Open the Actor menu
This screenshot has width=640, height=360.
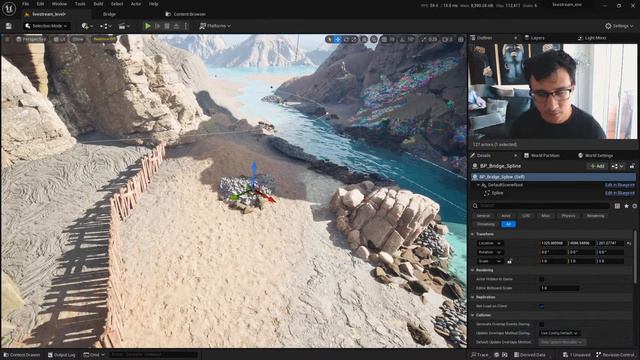click(136, 4)
